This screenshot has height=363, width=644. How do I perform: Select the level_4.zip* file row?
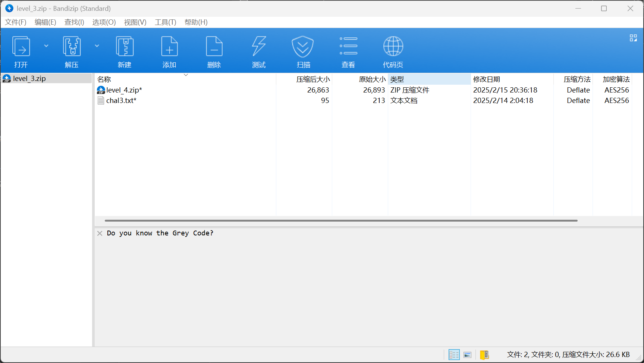pyautogui.click(x=364, y=90)
